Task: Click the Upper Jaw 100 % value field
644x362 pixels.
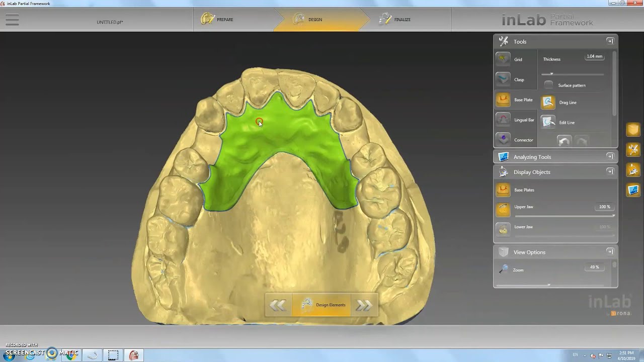Action: click(604, 207)
